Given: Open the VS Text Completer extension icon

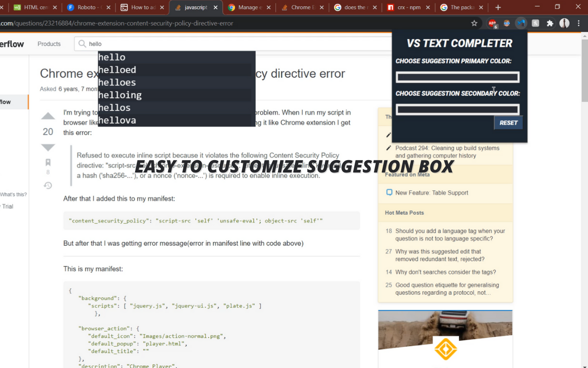Looking at the screenshot, I should tap(521, 23).
